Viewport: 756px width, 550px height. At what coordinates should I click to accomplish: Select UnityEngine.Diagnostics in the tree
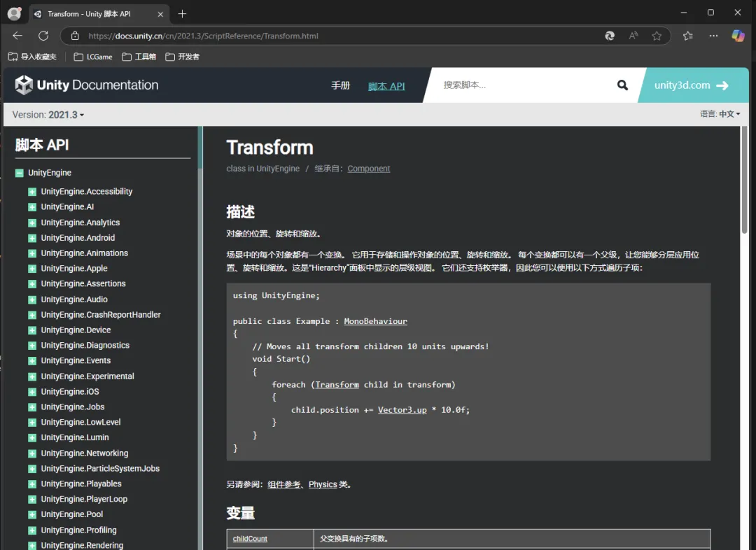click(85, 346)
